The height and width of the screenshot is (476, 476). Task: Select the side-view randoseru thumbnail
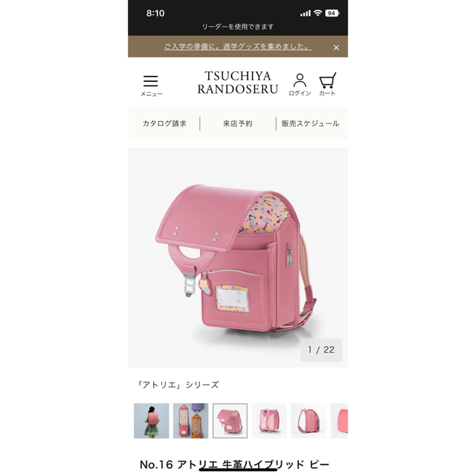[x=309, y=421]
